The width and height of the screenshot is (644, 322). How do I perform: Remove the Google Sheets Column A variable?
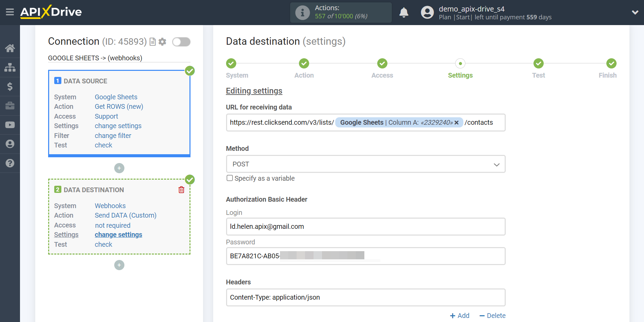click(457, 123)
